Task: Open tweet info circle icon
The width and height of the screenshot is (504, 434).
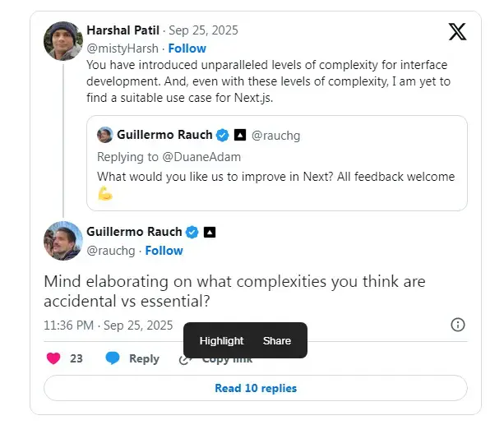Action: 458,325
